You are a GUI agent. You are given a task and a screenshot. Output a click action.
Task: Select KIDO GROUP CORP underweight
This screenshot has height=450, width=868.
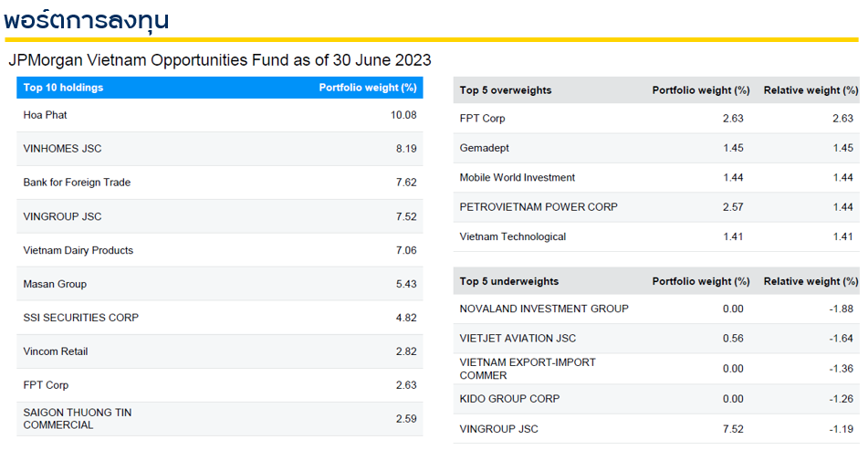click(509, 399)
